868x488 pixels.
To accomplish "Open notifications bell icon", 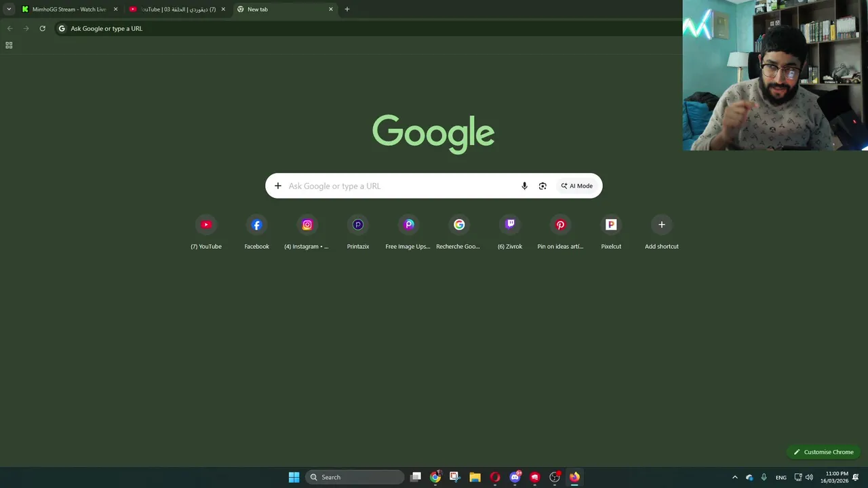I will coord(856,477).
